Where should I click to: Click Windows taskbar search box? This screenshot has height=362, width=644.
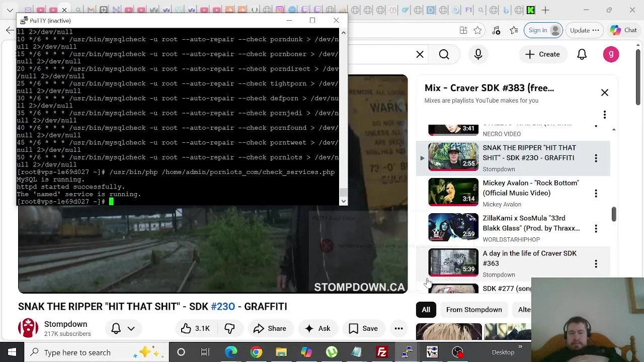pyautogui.click(x=97, y=352)
